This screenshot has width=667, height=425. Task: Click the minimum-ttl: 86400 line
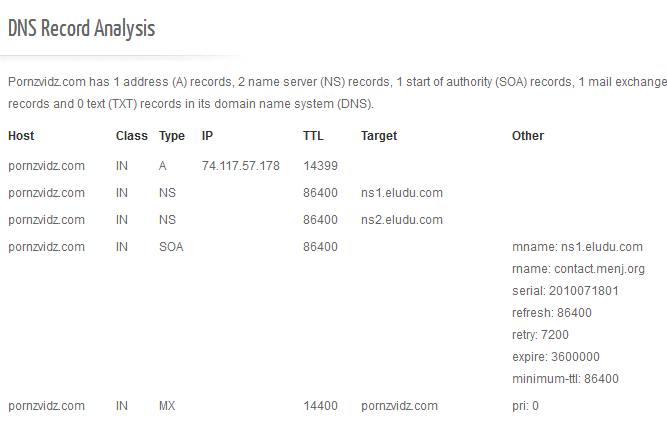[x=565, y=379]
